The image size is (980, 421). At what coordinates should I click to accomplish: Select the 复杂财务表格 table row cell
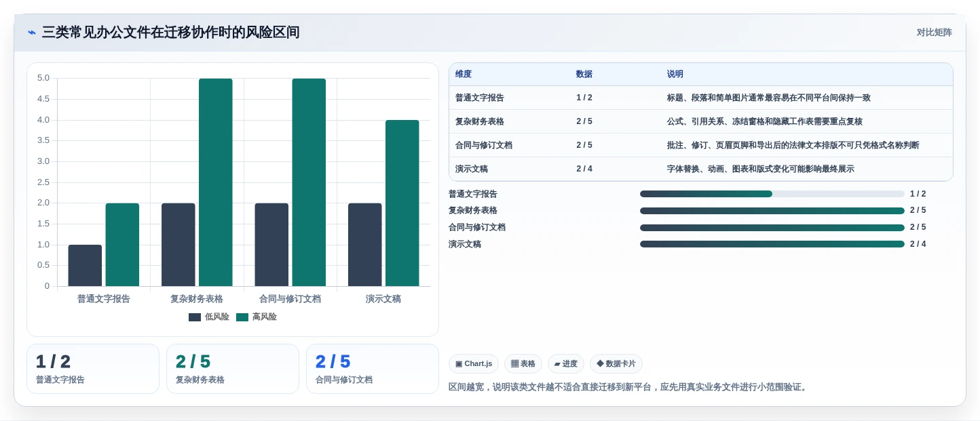[x=480, y=121]
